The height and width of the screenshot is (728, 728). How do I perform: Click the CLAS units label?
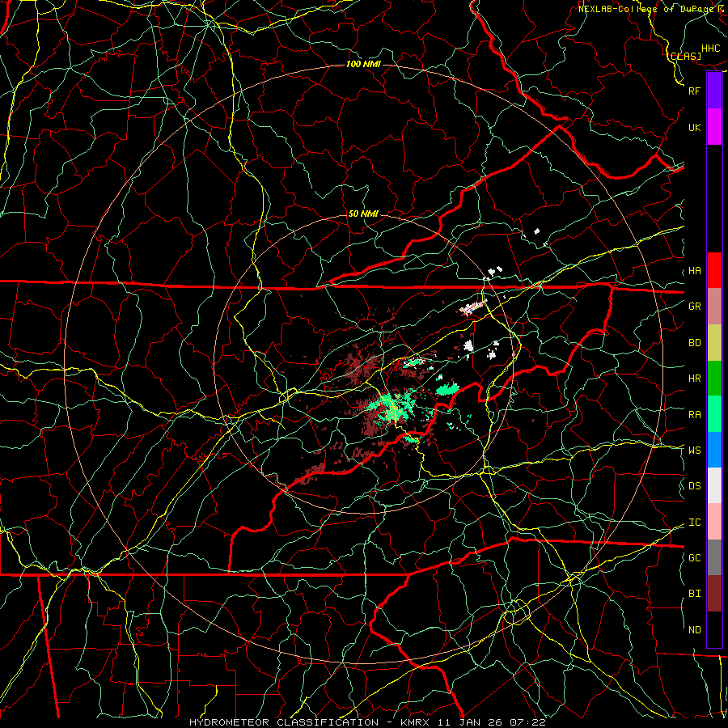click(684, 57)
